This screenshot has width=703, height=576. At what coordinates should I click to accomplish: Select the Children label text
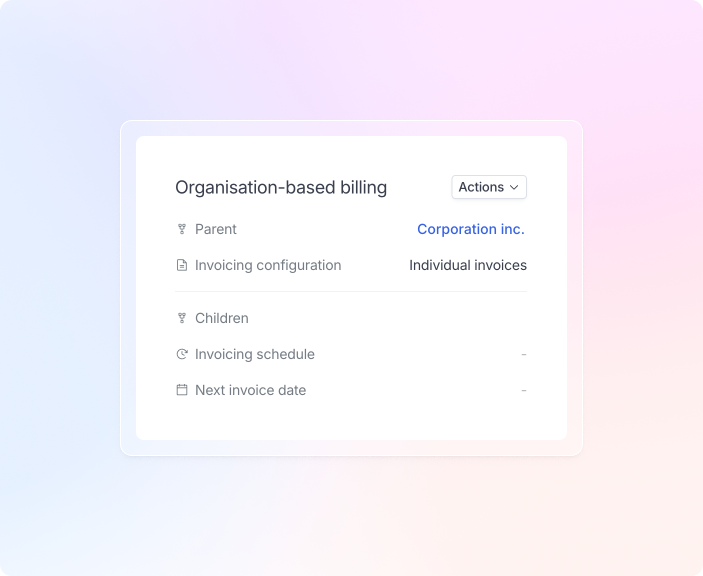point(221,318)
